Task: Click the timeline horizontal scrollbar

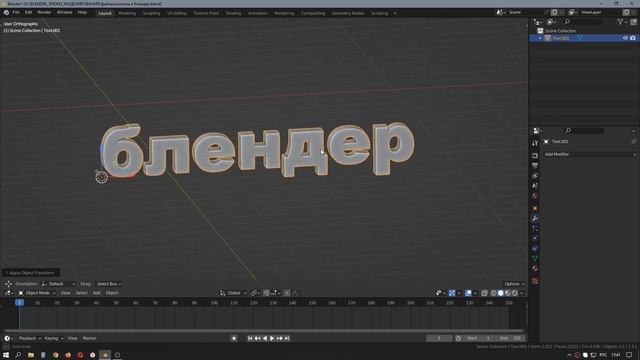Action: [x=263, y=331]
